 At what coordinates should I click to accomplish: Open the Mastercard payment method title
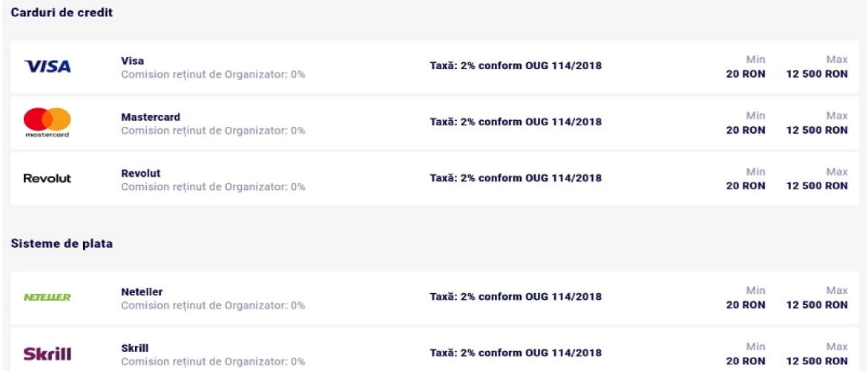pyautogui.click(x=151, y=116)
